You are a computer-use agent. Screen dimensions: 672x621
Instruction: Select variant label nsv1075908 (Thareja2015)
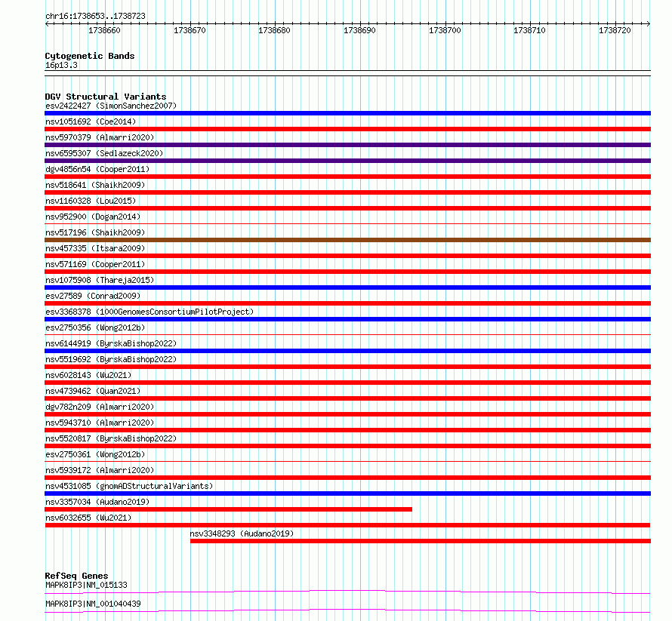pos(100,280)
